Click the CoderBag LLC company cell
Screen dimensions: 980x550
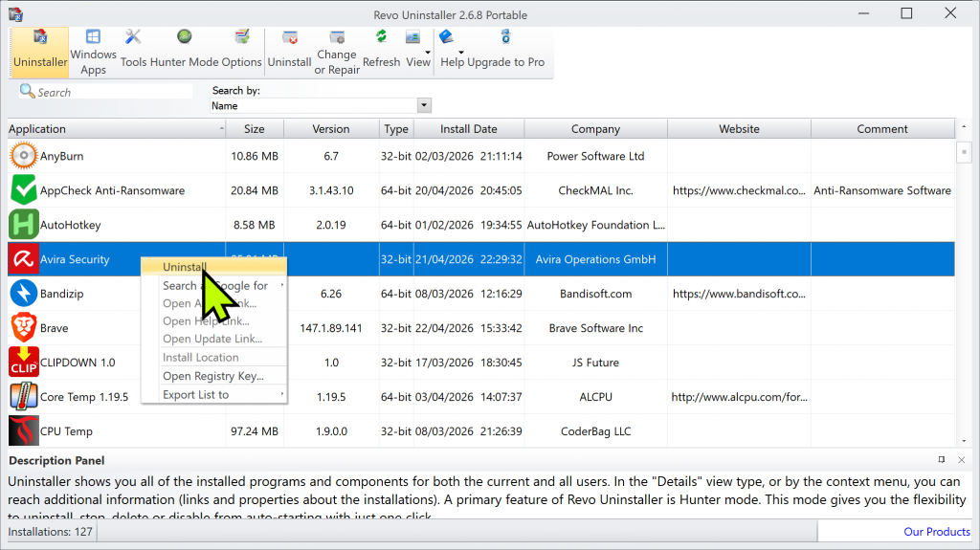595,430
